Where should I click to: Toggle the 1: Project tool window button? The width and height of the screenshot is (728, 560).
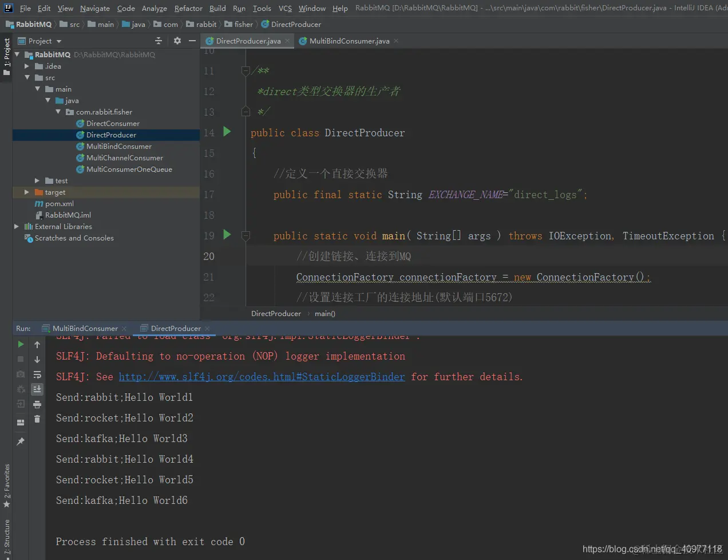point(6,57)
